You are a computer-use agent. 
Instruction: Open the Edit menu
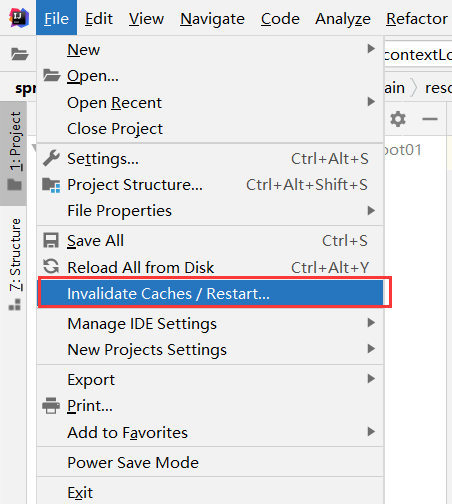99,18
